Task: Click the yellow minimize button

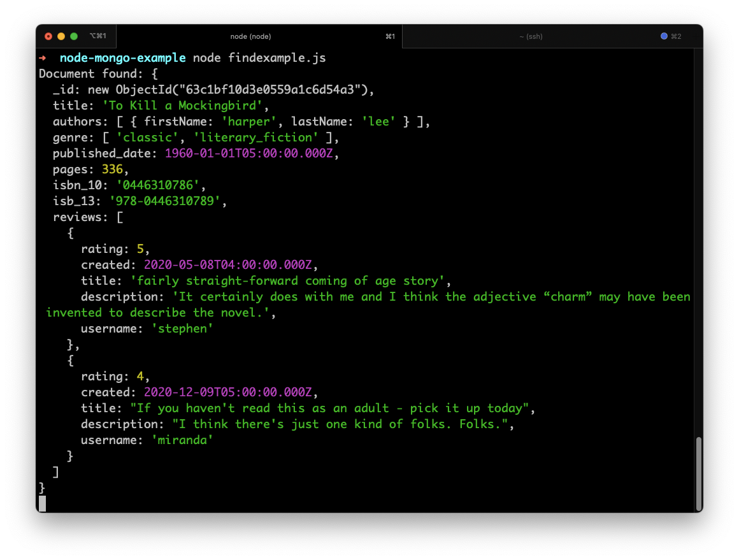Action: click(x=61, y=36)
